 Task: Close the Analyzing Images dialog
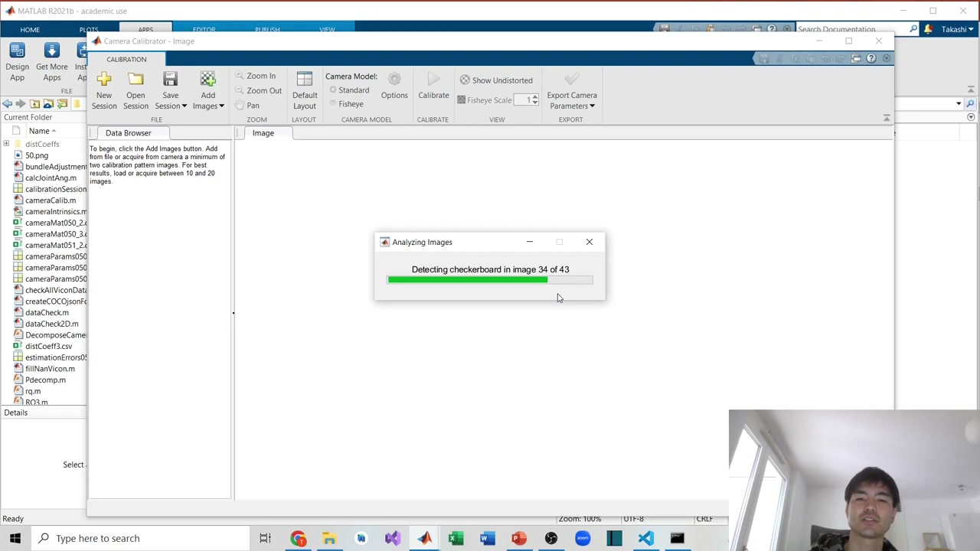pyautogui.click(x=590, y=242)
